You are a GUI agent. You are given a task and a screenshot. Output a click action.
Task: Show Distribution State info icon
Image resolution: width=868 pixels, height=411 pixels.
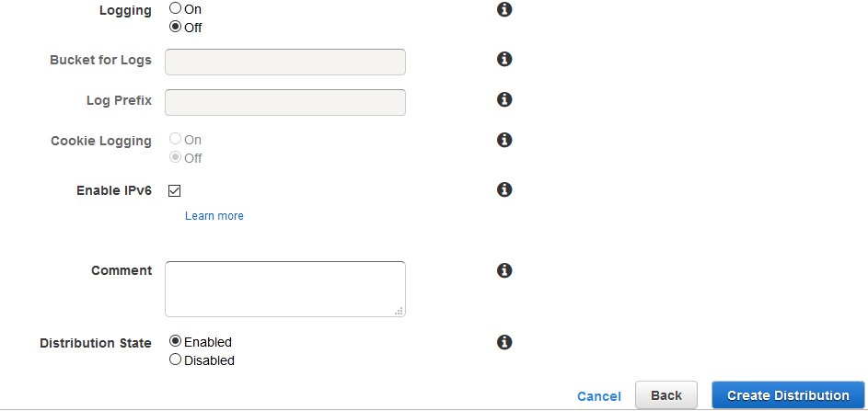[x=504, y=342]
